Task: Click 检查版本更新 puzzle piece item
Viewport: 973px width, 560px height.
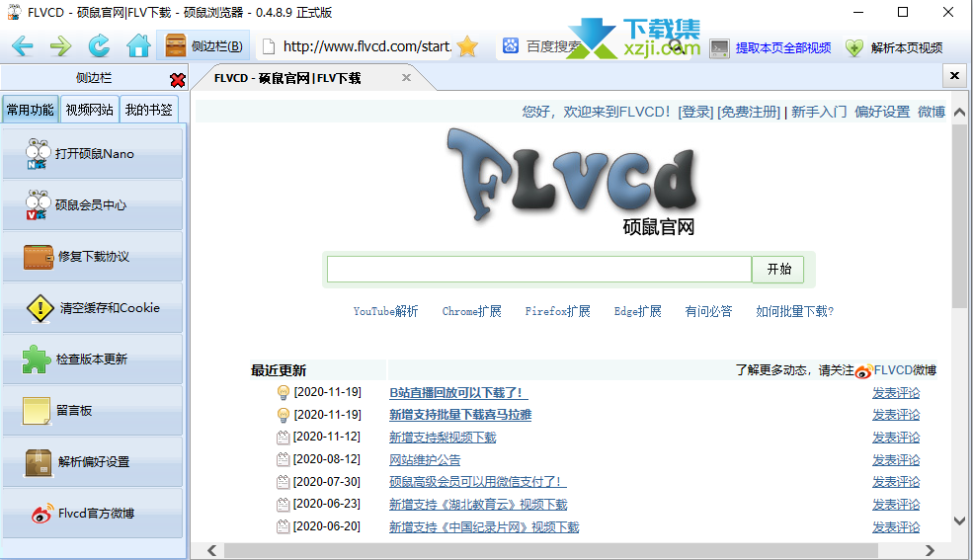Action: tap(93, 360)
